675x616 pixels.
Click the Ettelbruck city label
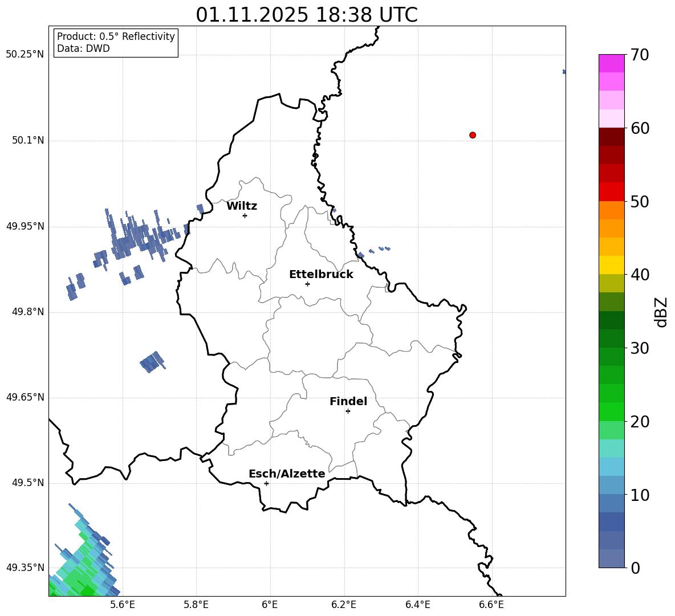coord(321,275)
